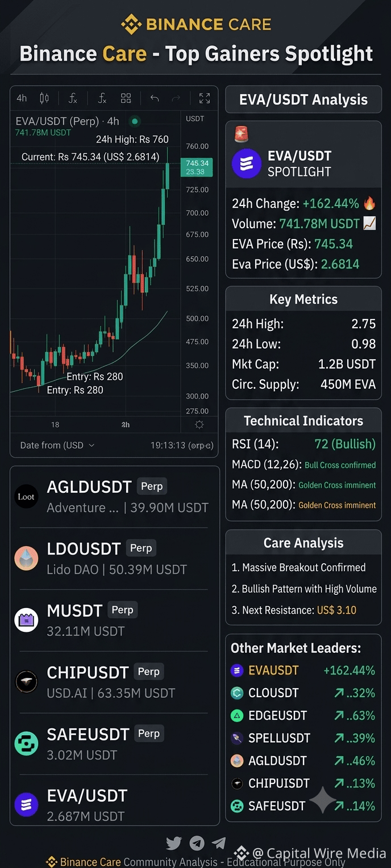Click Perp tag next to MUSDT

(x=122, y=610)
